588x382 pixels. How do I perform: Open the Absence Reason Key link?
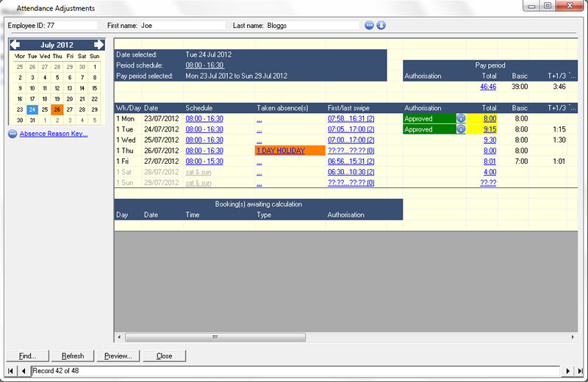point(54,134)
